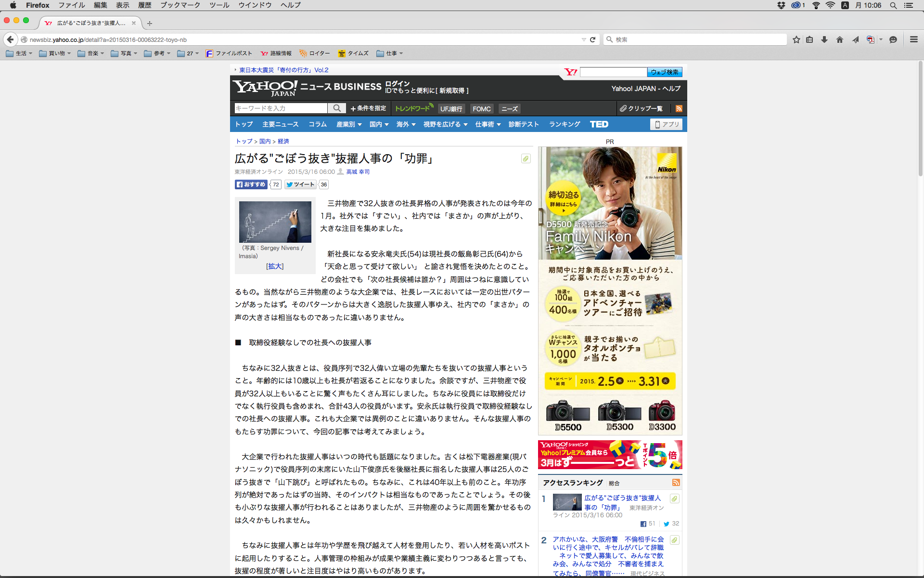Click the ウェブ検索 button
Viewport: 924px width, 578px height.
(664, 72)
